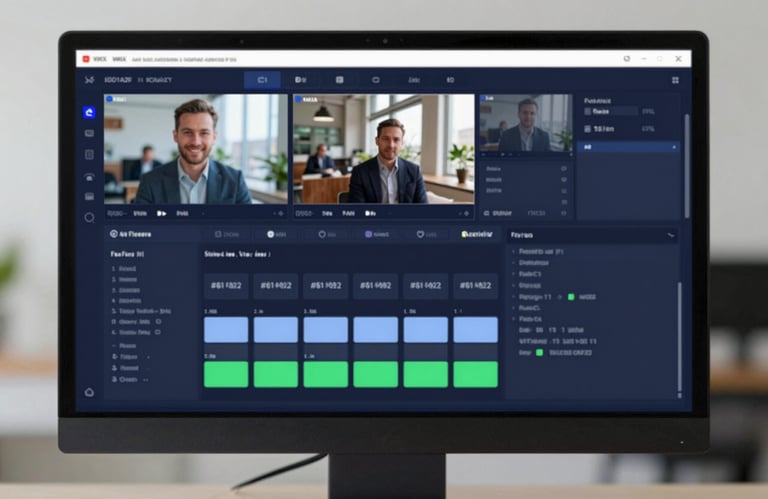Viewport: 768px width, 499px height.
Task: Click the icon starting the bottom row under the small preview
Action: (x=486, y=214)
